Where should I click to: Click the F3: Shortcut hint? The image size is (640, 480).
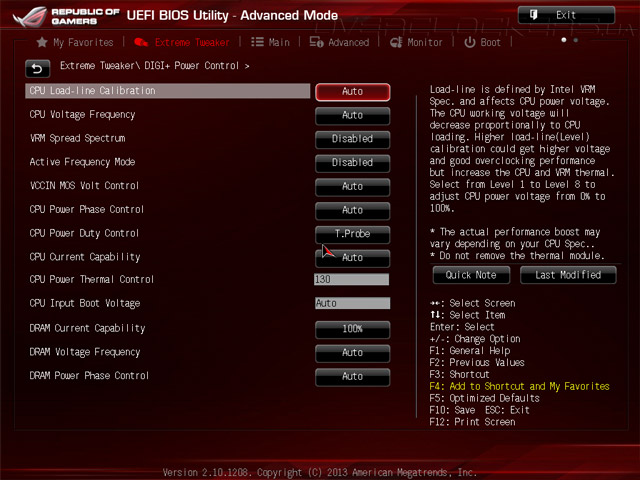pos(459,375)
